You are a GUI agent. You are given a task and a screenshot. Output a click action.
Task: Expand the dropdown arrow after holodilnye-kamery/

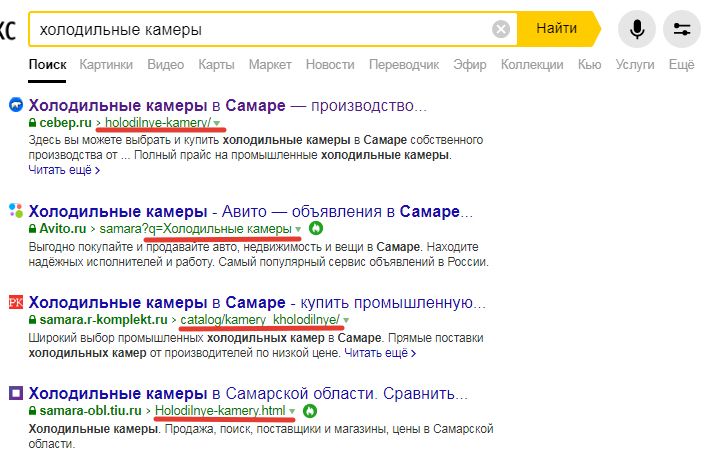pyautogui.click(x=217, y=123)
